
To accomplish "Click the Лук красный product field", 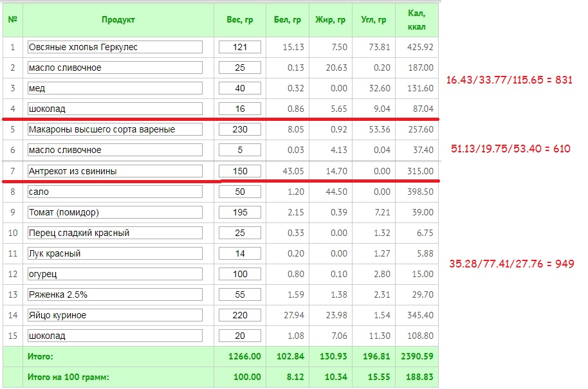I will (x=115, y=253).
